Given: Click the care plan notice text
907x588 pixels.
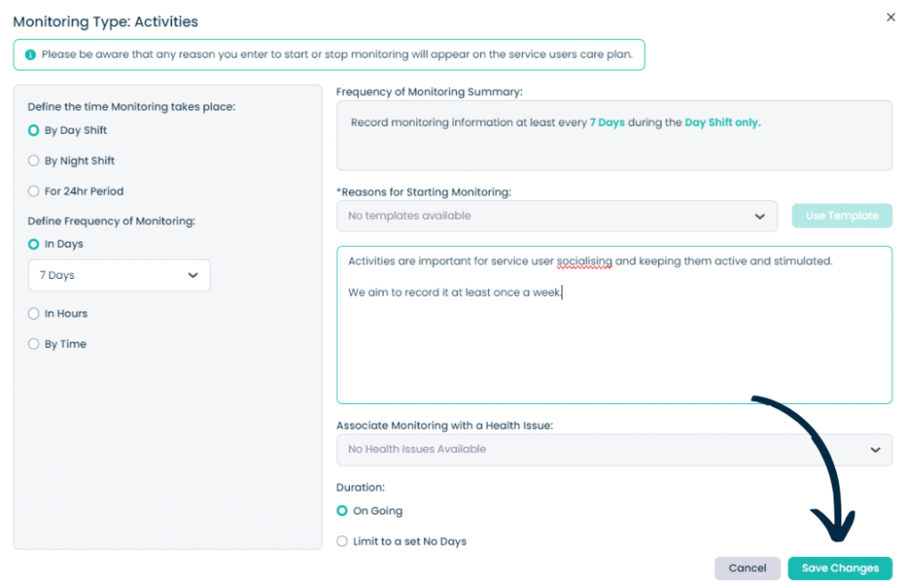Looking at the screenshot, I should click(337, 54).
